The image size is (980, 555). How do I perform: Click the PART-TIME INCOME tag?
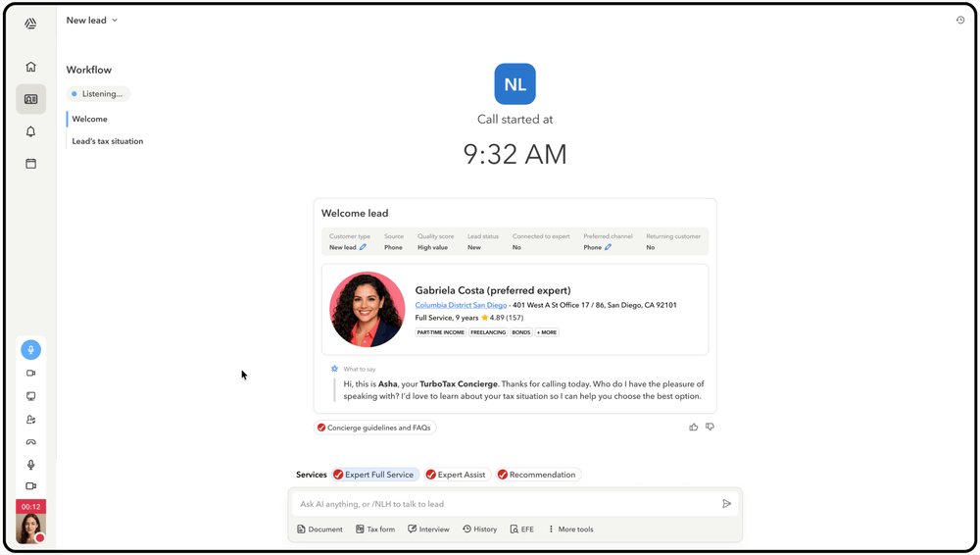pyautogui.click(x=441, y=332)
